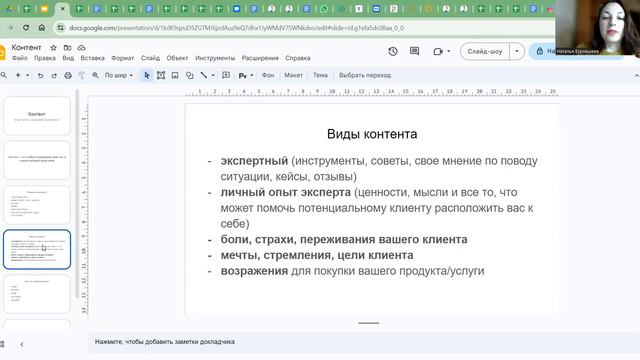Click the speaker notes field

[x=363, y=342]
